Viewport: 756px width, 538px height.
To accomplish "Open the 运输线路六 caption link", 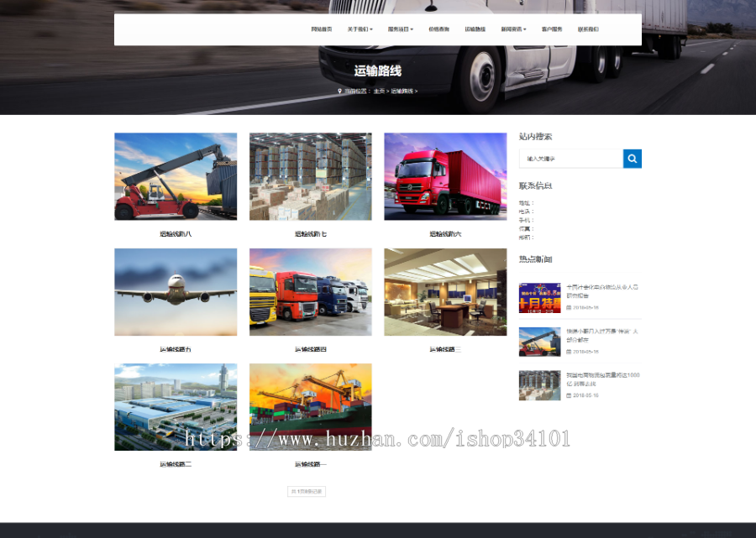I will tap(445, 233).
